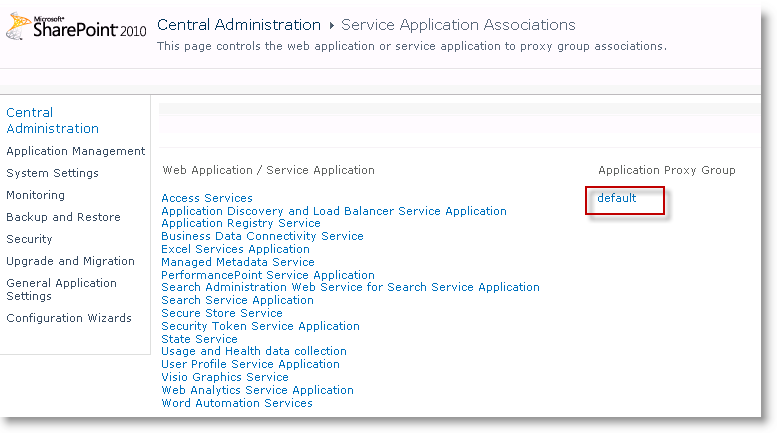The width and height of the screenshot is (777, 433).
Task: Launch Configuration Wizards from sidebar
Action: coord(69,318)
